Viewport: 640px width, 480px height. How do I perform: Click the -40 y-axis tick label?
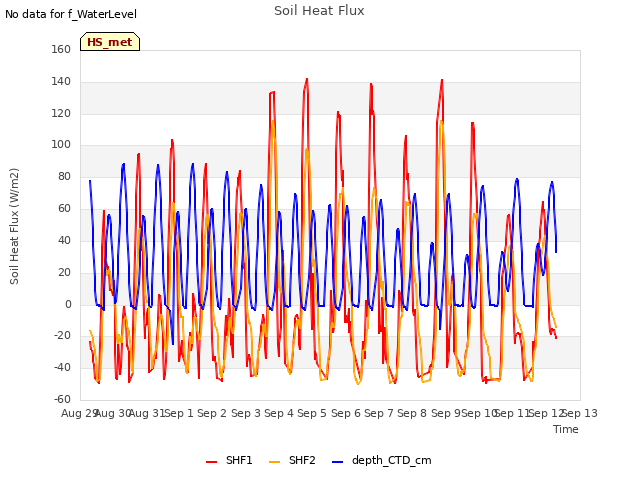click(62, 367)
